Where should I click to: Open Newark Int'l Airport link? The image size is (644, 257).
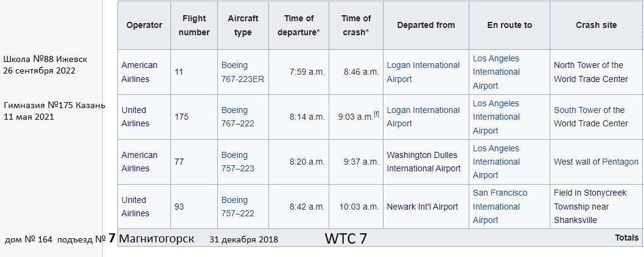click(x=422, y=207)
